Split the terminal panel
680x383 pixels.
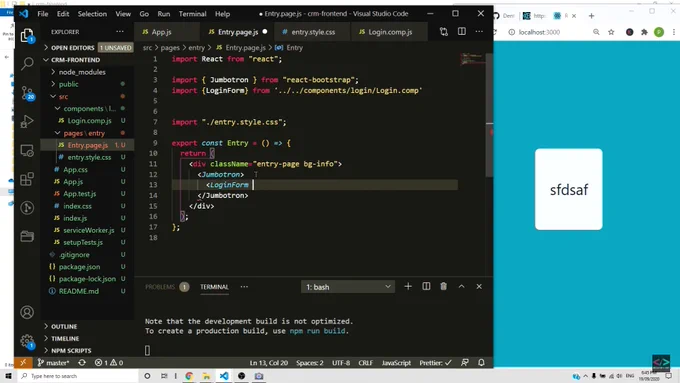tap(426, 287)
